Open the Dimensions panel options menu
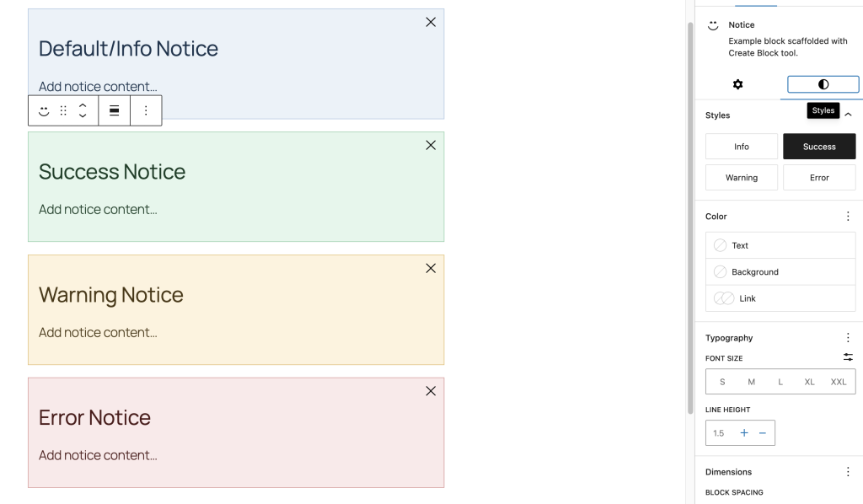The width and height of the screenshot is (863, 504). coord(849,471)
